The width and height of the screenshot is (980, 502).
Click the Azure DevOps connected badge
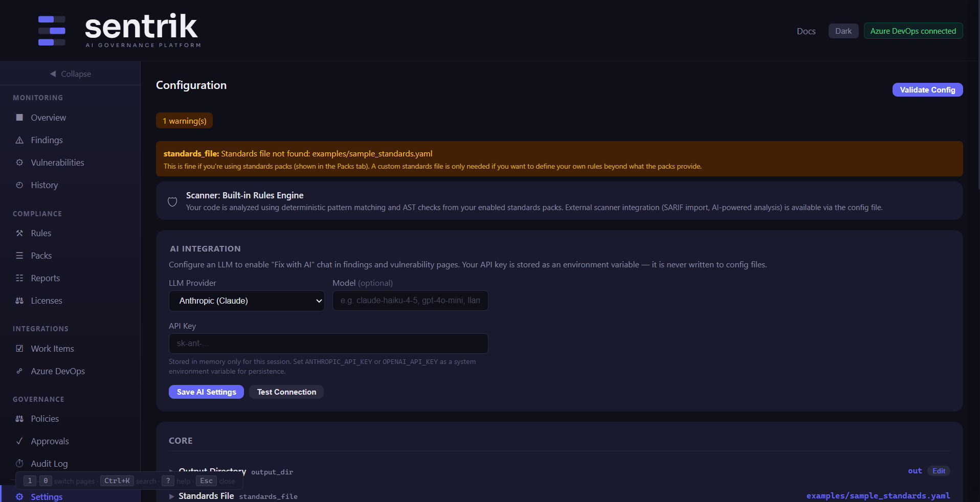pyautogui.click(x=913, y=31)
